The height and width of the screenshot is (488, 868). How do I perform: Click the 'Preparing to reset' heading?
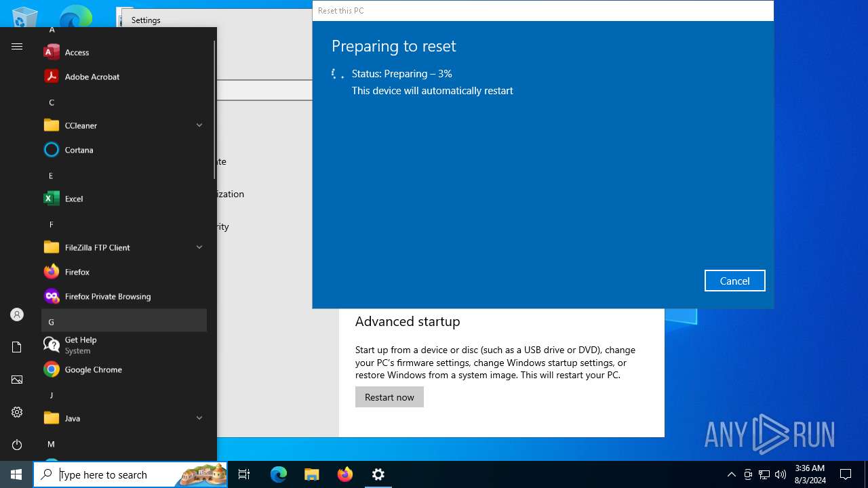[x=394, y=46]
